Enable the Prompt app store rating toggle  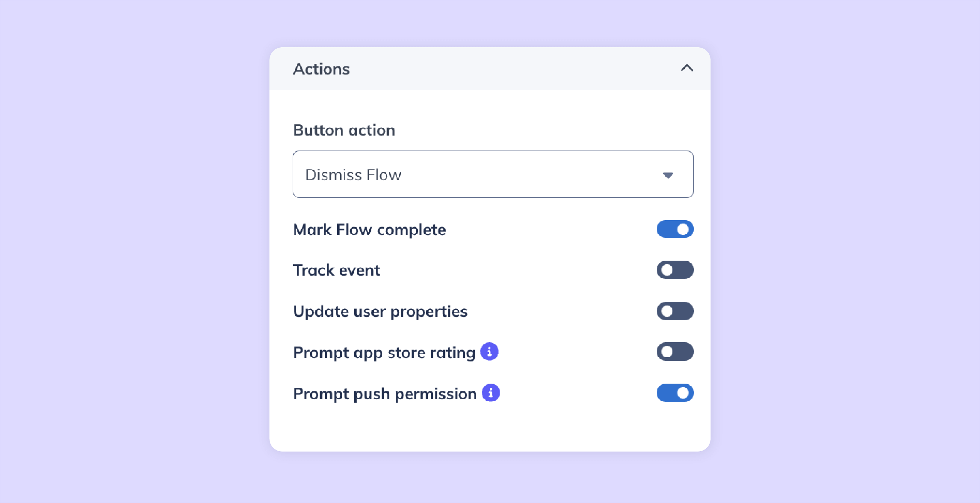pos(675,352)
